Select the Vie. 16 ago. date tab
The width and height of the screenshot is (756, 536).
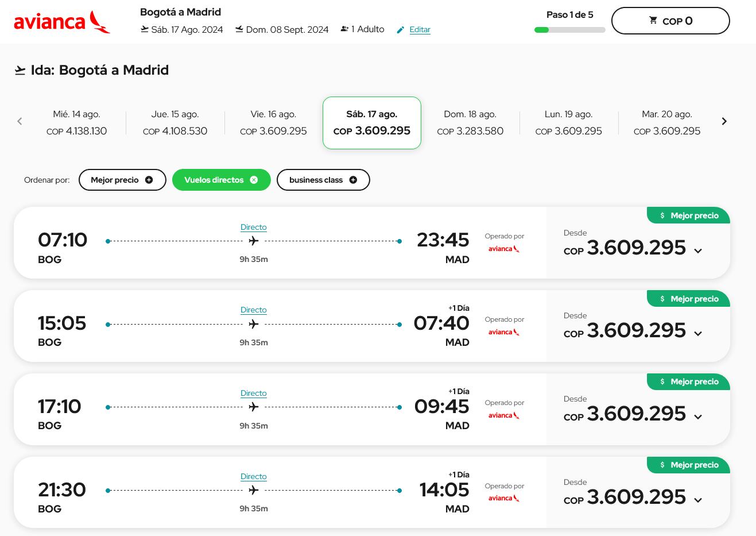click(273, 123)
